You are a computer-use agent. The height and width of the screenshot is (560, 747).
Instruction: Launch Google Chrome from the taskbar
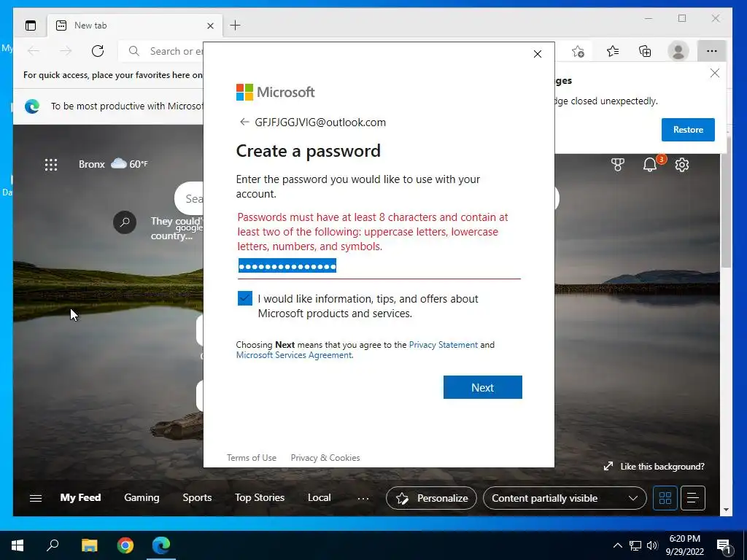point(125,545)
